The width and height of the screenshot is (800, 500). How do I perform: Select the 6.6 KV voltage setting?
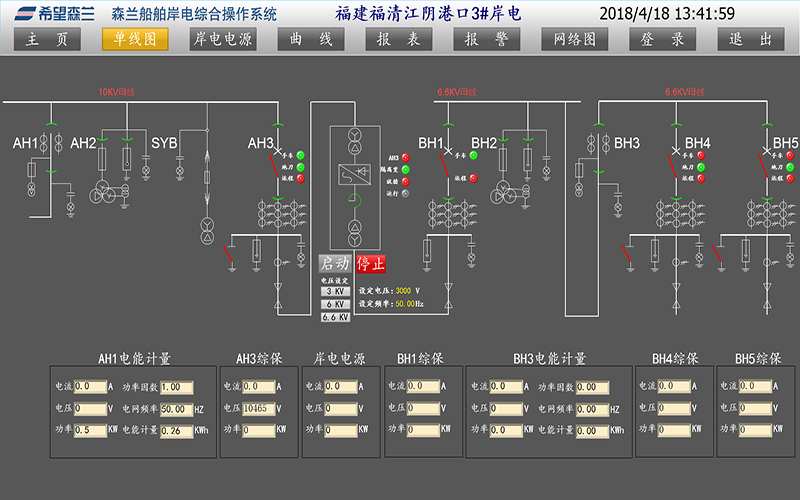(335, 317)
